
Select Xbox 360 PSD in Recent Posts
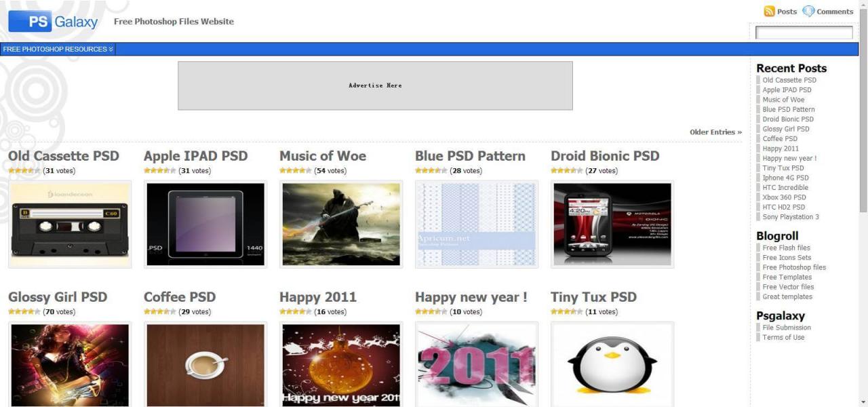click(783, 197)
